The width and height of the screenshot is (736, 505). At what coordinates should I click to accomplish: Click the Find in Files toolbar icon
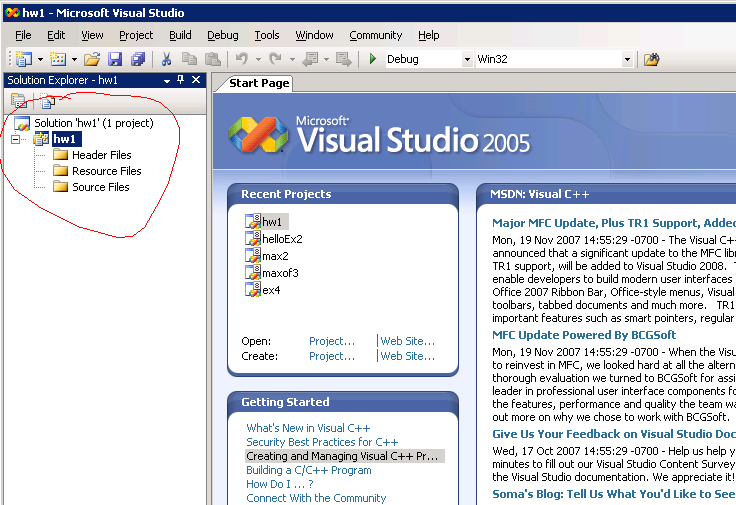(652, 59)
